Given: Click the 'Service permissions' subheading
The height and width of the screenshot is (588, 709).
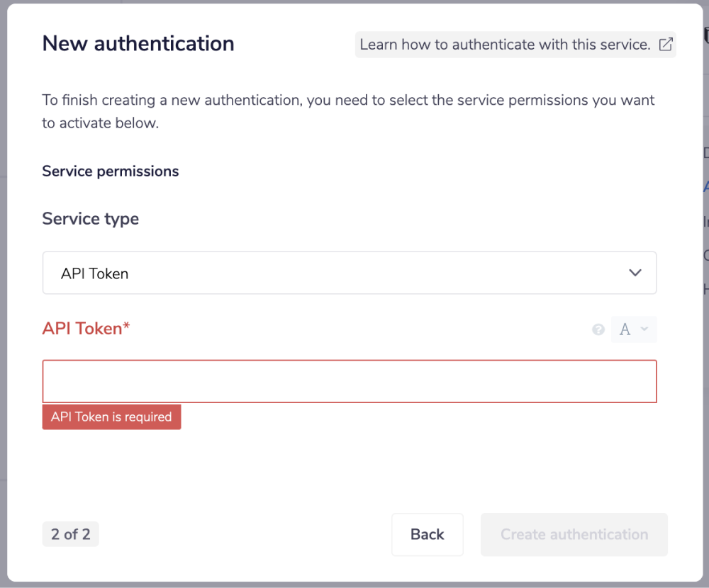Looking at the screenshot, I should point(110,171).
